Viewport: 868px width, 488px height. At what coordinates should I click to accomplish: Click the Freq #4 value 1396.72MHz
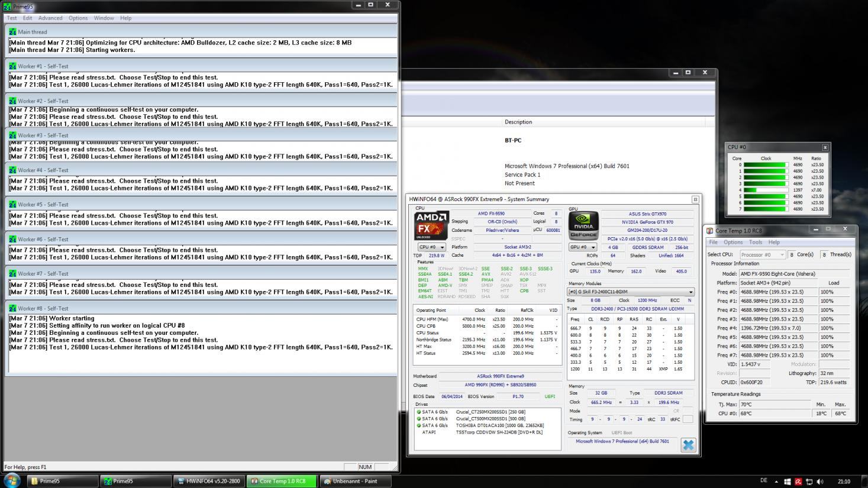[778, 328]
